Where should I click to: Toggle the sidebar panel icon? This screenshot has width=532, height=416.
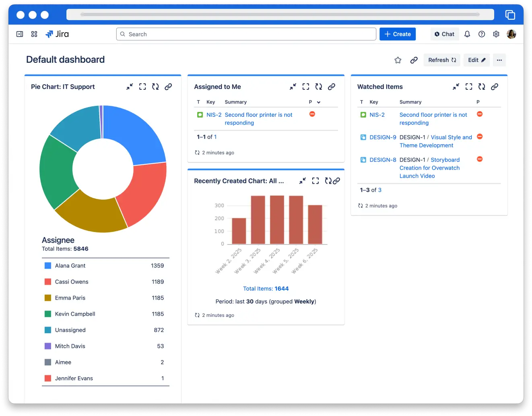[x=19, y=34]
